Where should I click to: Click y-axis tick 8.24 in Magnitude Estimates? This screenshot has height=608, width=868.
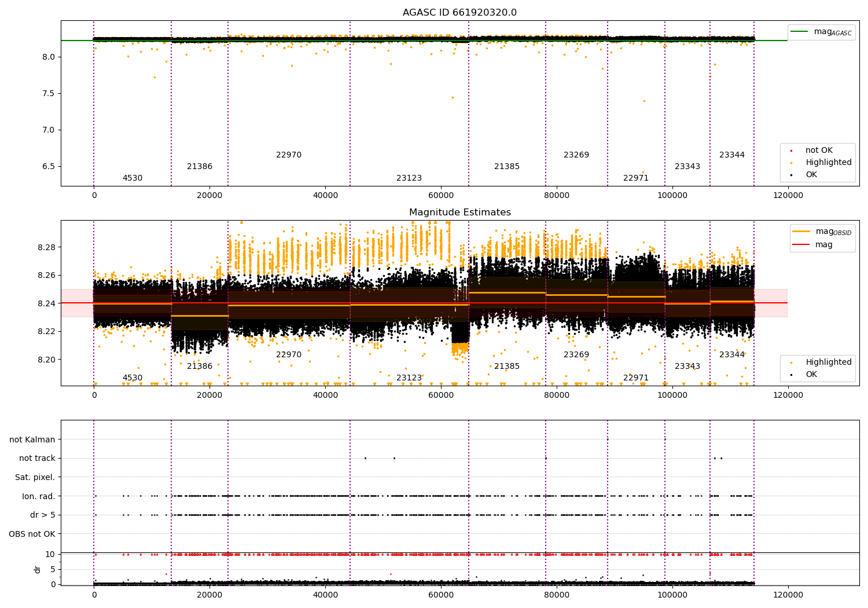pyautogui.click(x=46, y=303)
